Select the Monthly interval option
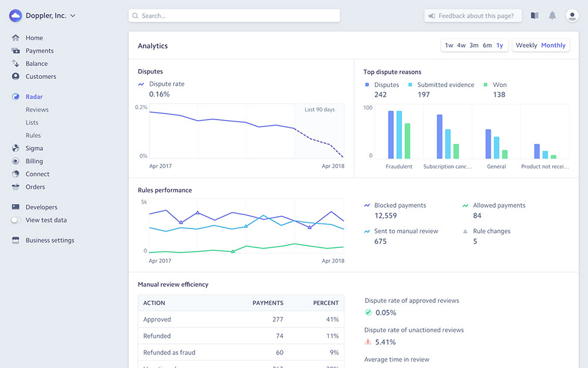The height and width of the screenshot is (368, 588). [553, 45]
